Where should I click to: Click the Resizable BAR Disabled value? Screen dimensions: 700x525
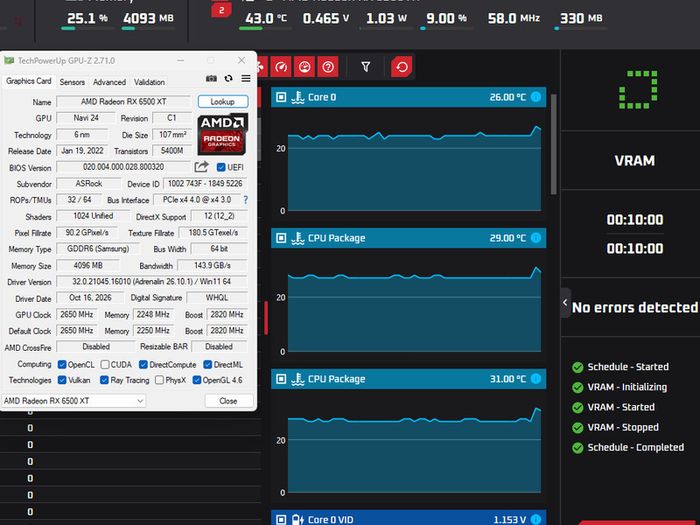pos(219,346)
